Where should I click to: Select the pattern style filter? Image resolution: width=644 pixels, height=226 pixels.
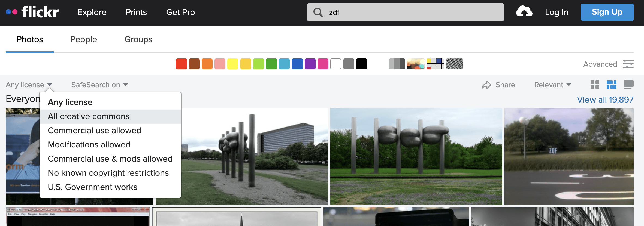tap(454, 64)
